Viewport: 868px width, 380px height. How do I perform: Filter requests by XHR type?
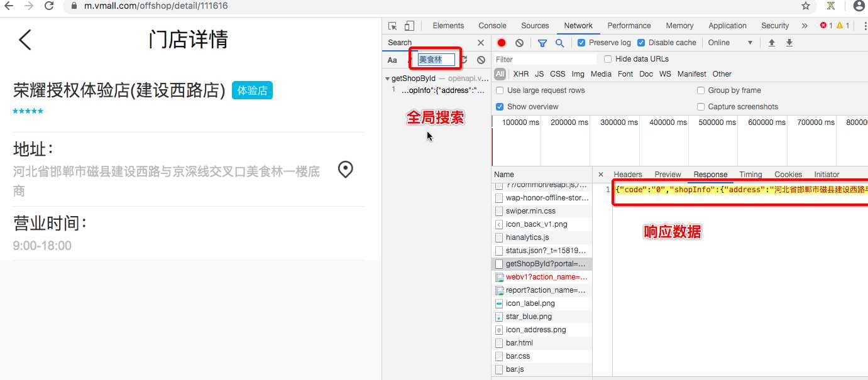pos(521,74)
